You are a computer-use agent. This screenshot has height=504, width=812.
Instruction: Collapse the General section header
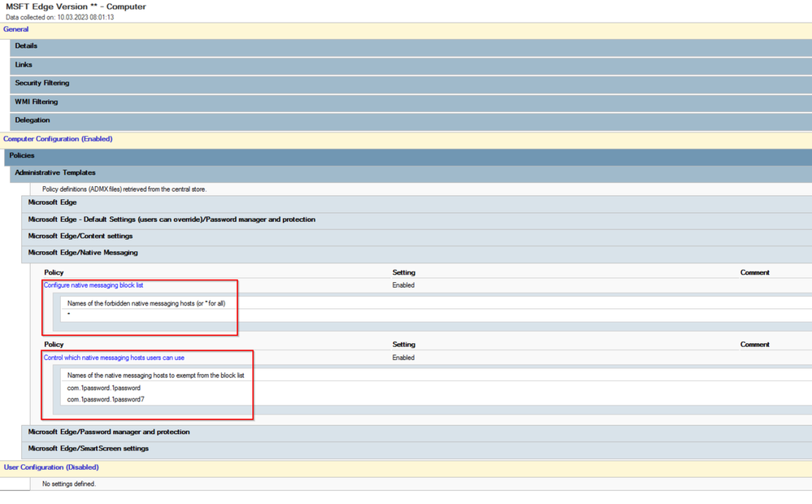(x=16, y=29)
